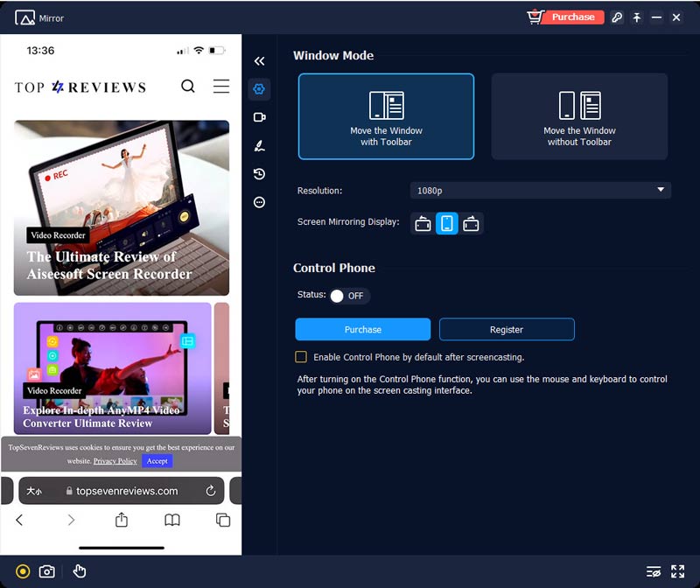Viewport: 700px width, 588px height.
Task: Open the recording history sidebar icon
Action: click(x=259, y=174)
